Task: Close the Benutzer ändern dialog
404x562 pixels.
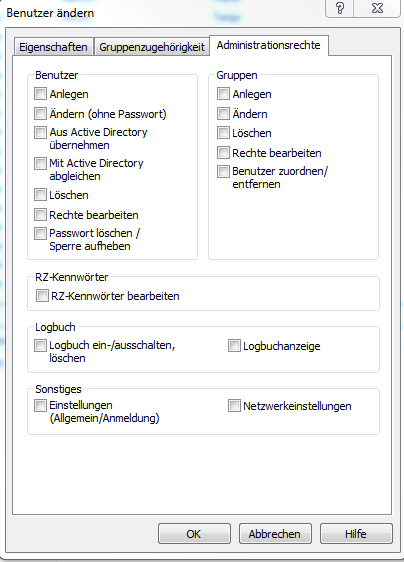Action: (377, 8)
